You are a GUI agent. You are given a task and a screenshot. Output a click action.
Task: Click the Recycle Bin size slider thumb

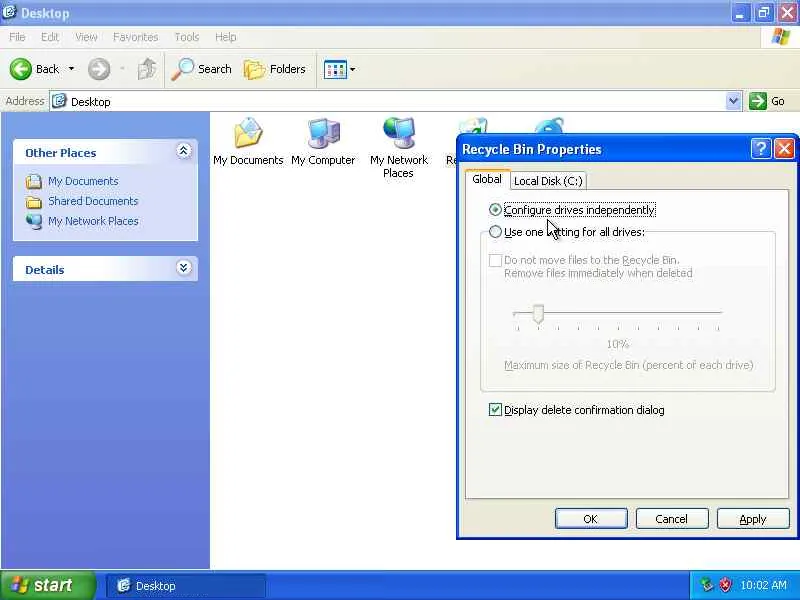pyautogui.click(x=538, y=314)
